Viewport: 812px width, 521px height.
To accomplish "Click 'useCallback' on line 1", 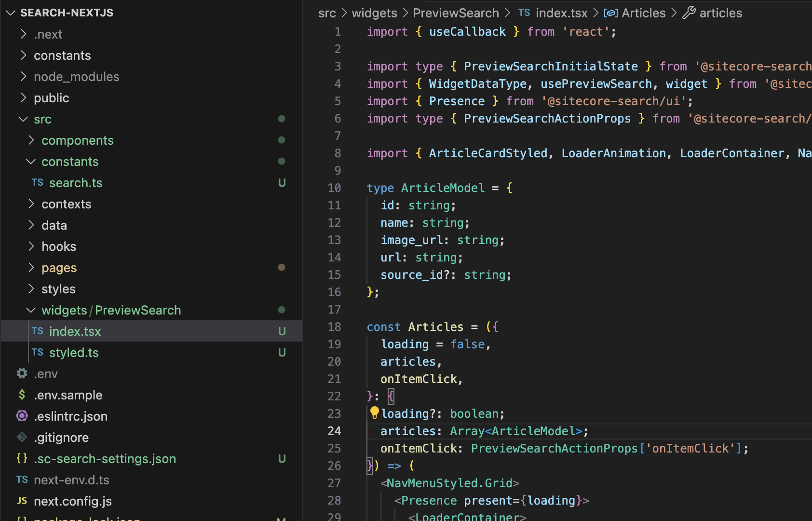I will pyautogui.click(x=467, y=32).
